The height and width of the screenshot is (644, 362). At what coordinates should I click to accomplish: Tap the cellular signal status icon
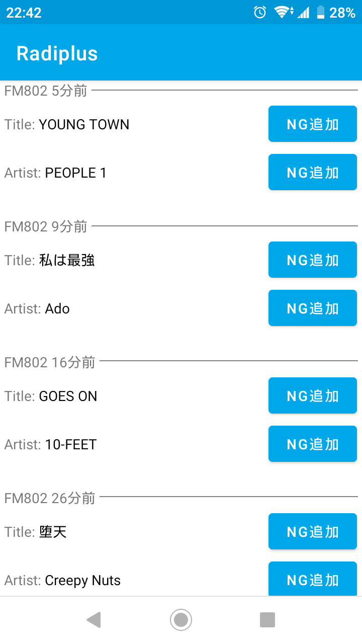303,13
